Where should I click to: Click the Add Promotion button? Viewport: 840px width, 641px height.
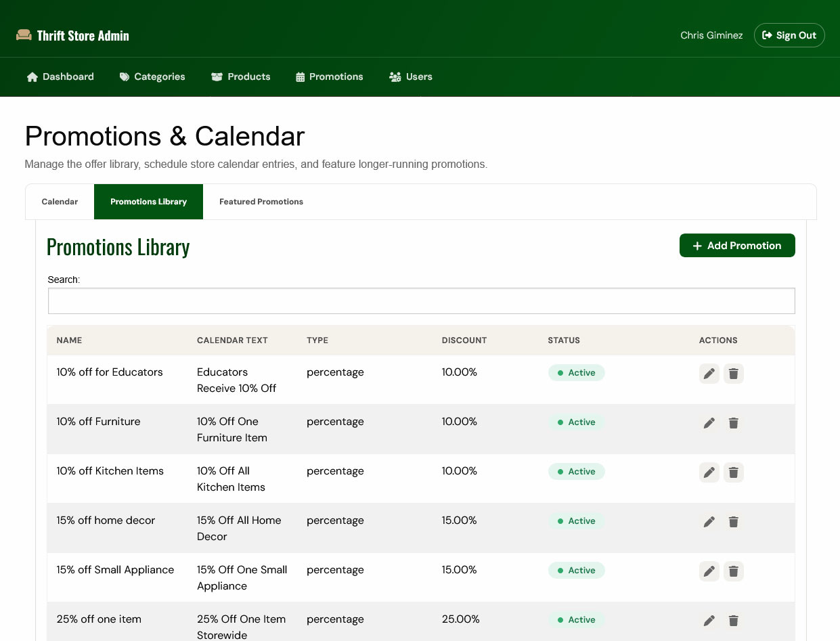[x=737, y=246]
